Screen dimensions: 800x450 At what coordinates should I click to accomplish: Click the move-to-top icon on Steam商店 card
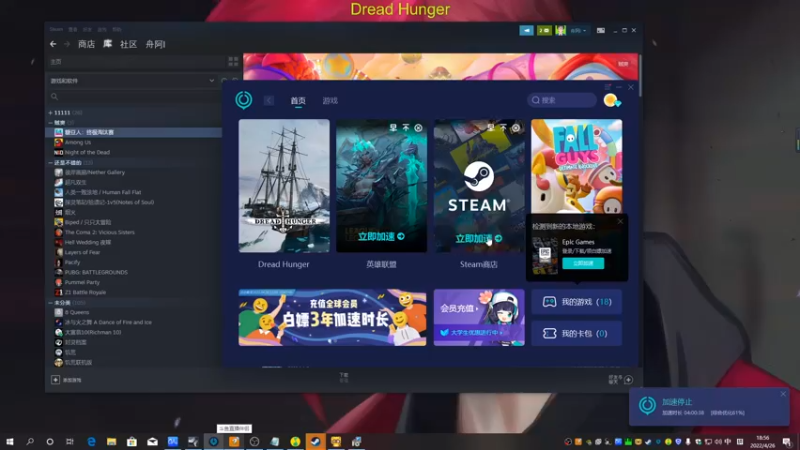[x=503, y=128]
